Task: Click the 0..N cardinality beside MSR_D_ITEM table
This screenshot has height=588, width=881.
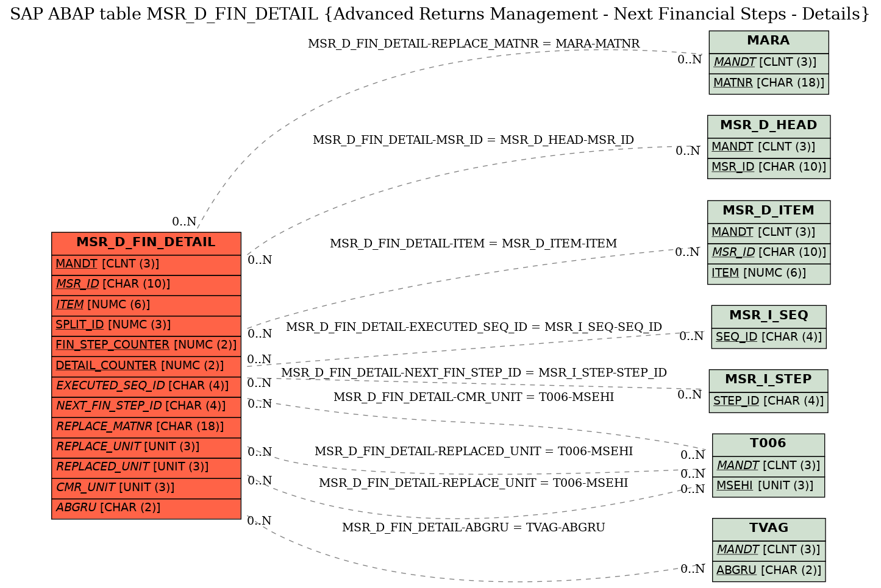Action: click(x=687, y=252)
